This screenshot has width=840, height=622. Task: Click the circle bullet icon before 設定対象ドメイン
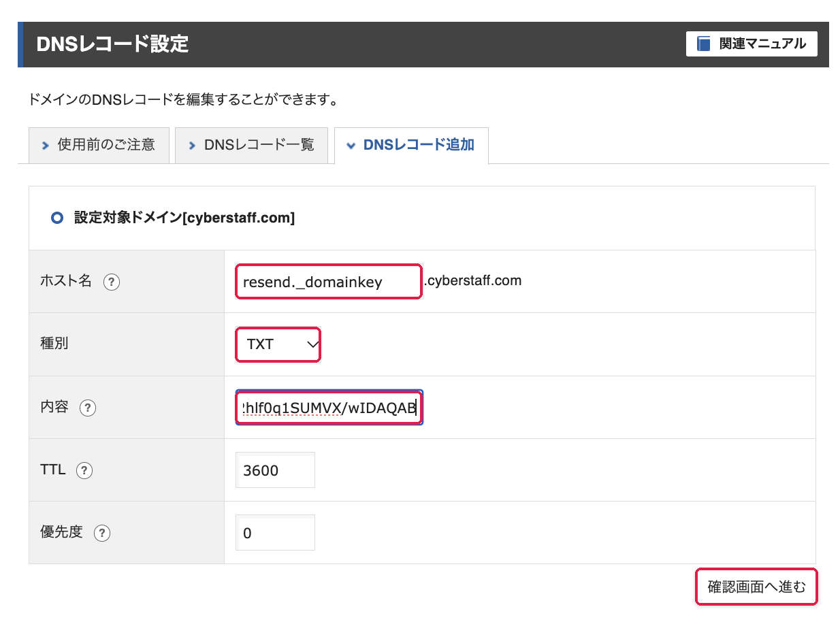pos(58,218)
